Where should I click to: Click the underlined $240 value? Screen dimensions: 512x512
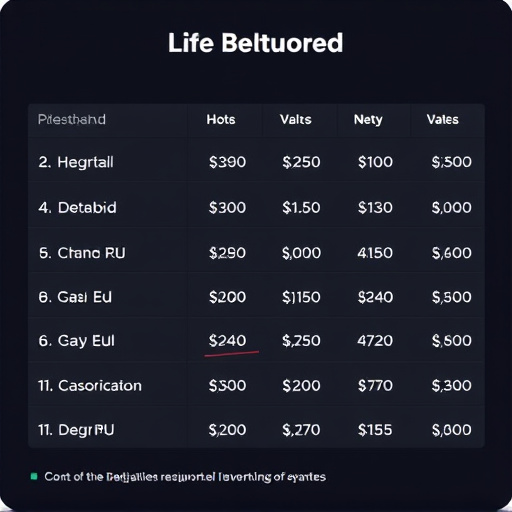[227, 341]
